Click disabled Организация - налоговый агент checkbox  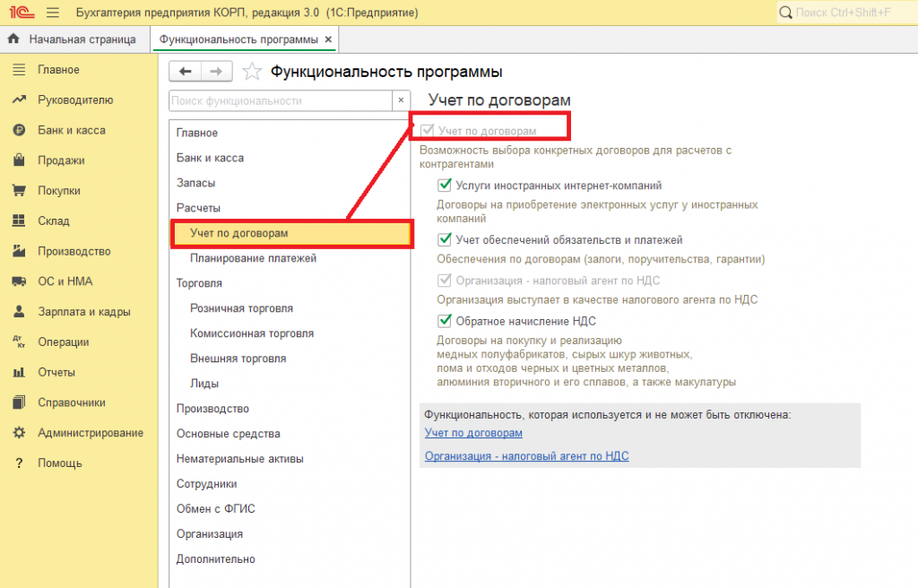[x=445, y=281]
